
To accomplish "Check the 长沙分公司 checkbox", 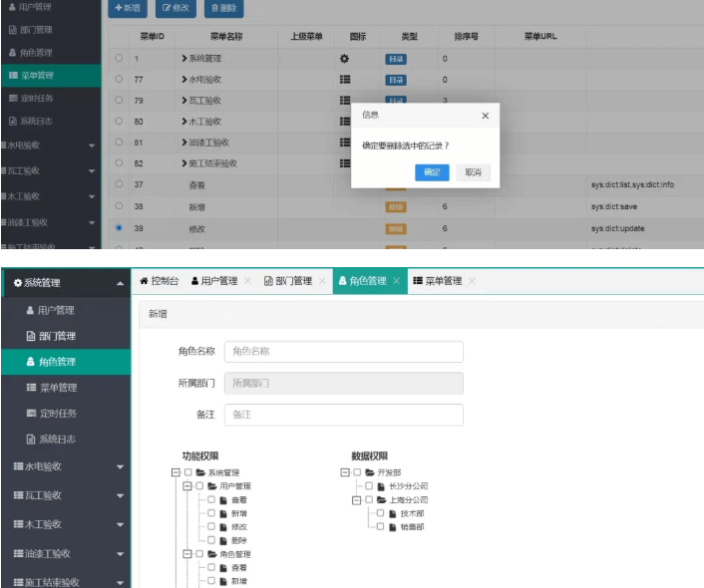I will 369,485.
